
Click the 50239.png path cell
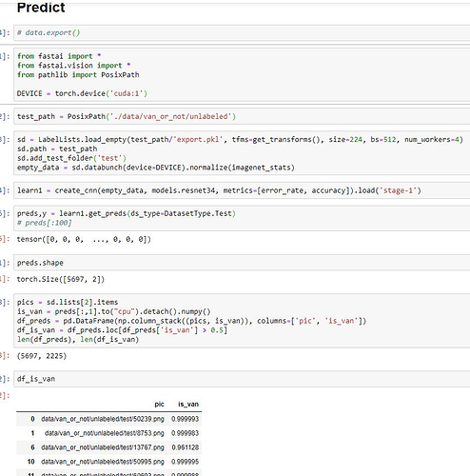coord(103,419)
